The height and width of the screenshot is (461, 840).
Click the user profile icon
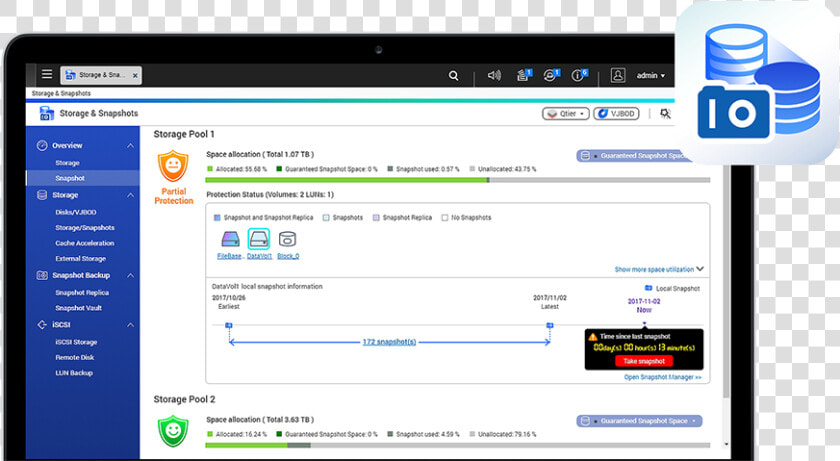(618, 75)
